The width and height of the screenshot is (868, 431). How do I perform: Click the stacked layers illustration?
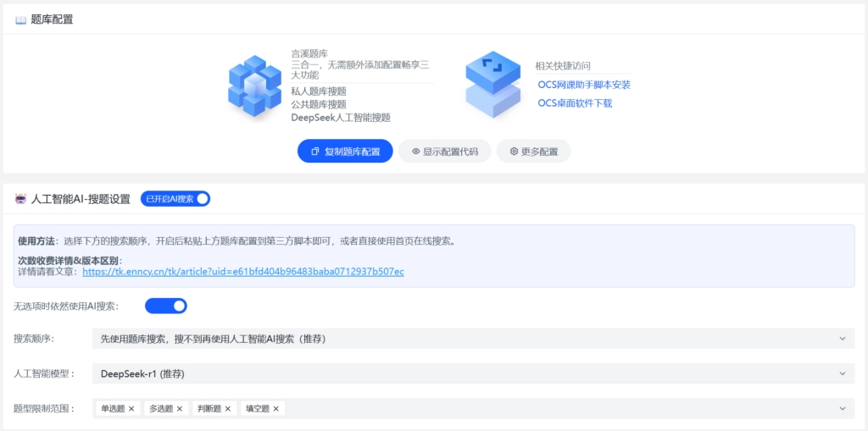[x=492, y=85]
